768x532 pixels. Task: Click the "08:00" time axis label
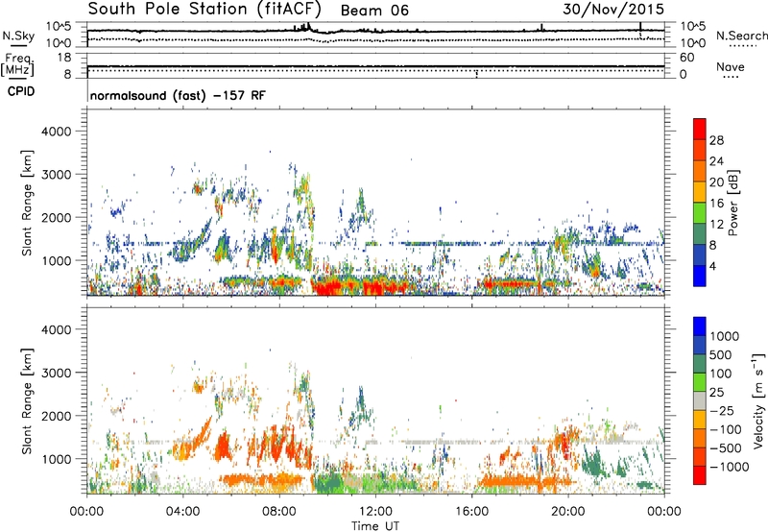pos(279,512)
